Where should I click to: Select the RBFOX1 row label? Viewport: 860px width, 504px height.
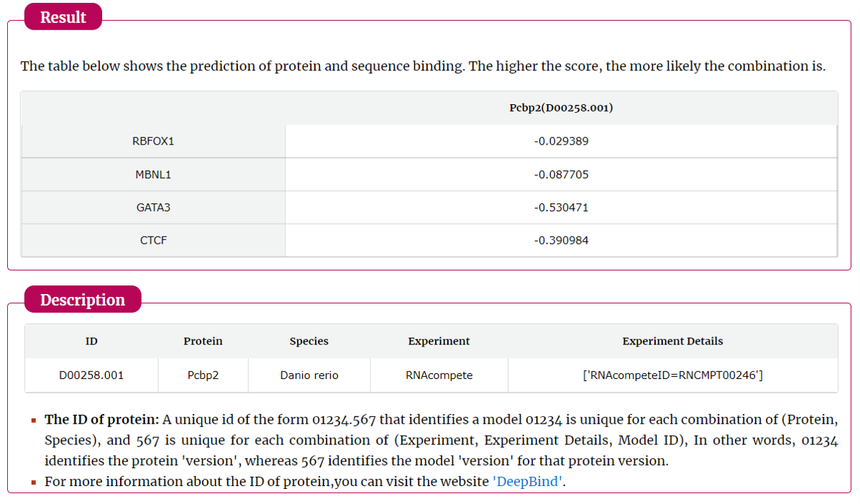click(153, 142)
